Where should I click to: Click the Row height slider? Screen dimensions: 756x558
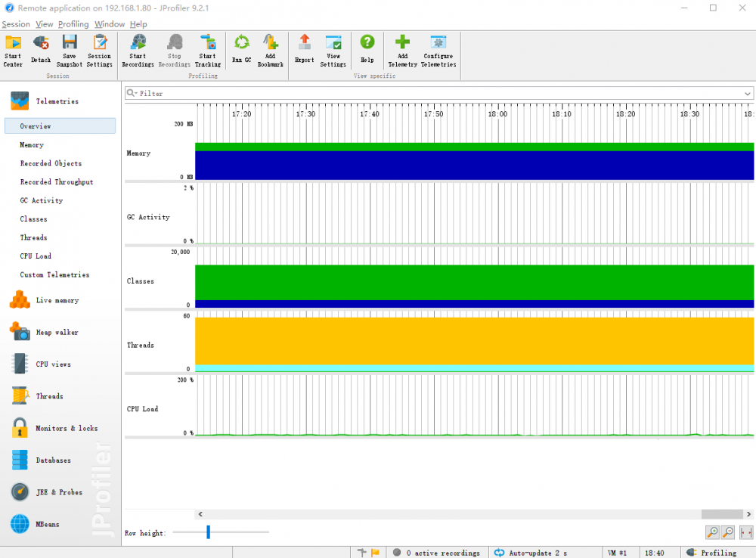(208, 533)
